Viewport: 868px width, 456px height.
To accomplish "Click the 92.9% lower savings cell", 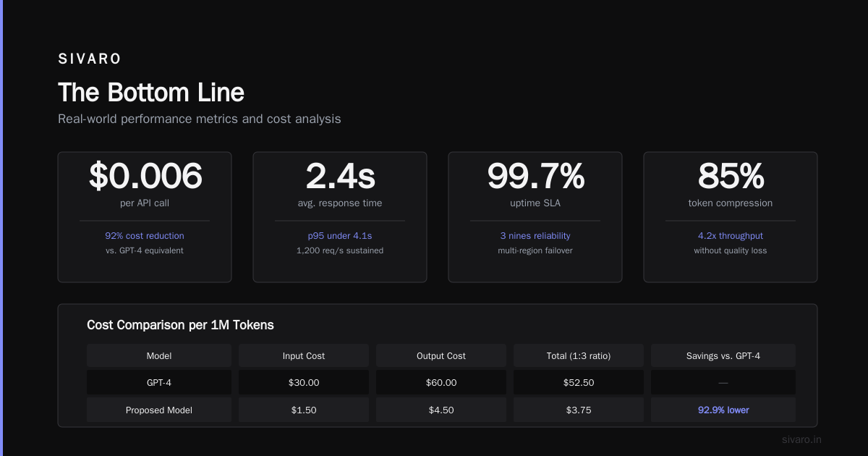I will tap(723, 410).
